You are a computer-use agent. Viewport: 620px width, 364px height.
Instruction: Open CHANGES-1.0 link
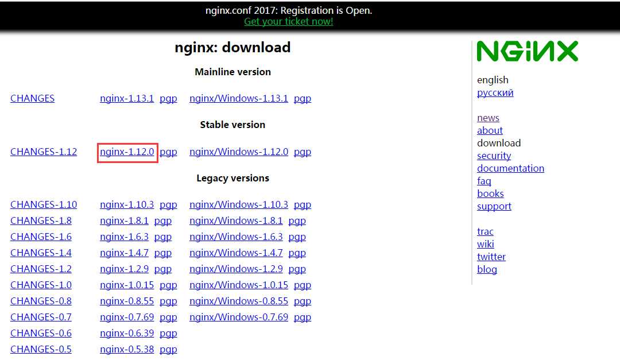pos(41,285)
